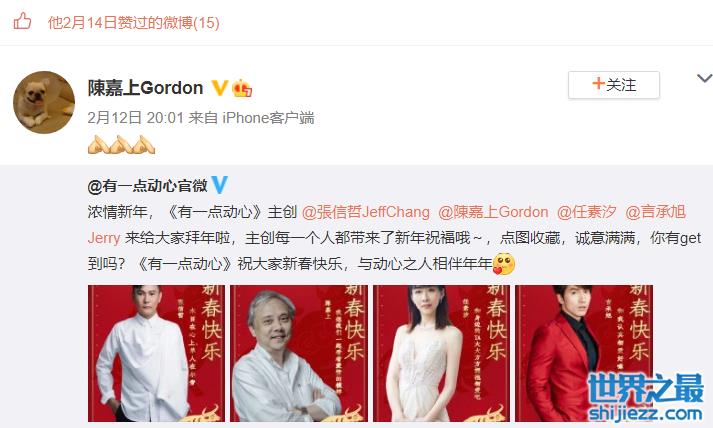View fourth poster with man in red suit
Viewport: 713px width, 428px height.
coord(584,353)
